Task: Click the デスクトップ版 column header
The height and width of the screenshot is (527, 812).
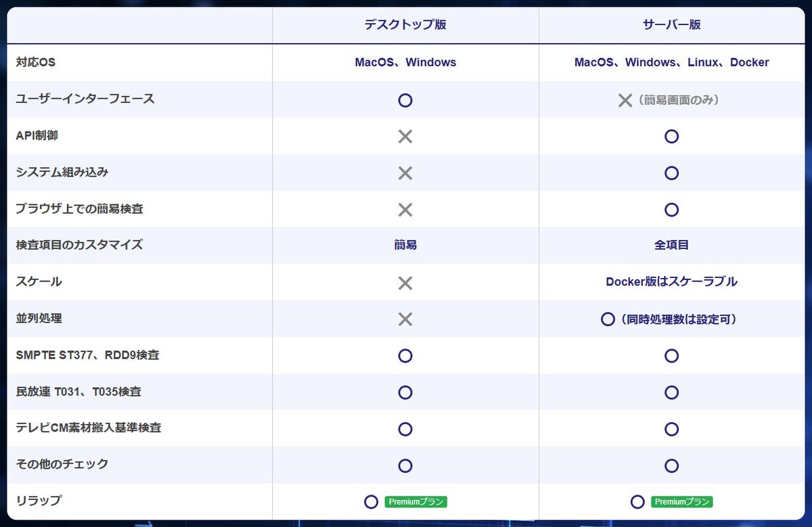Action: (x=405, y=25)
